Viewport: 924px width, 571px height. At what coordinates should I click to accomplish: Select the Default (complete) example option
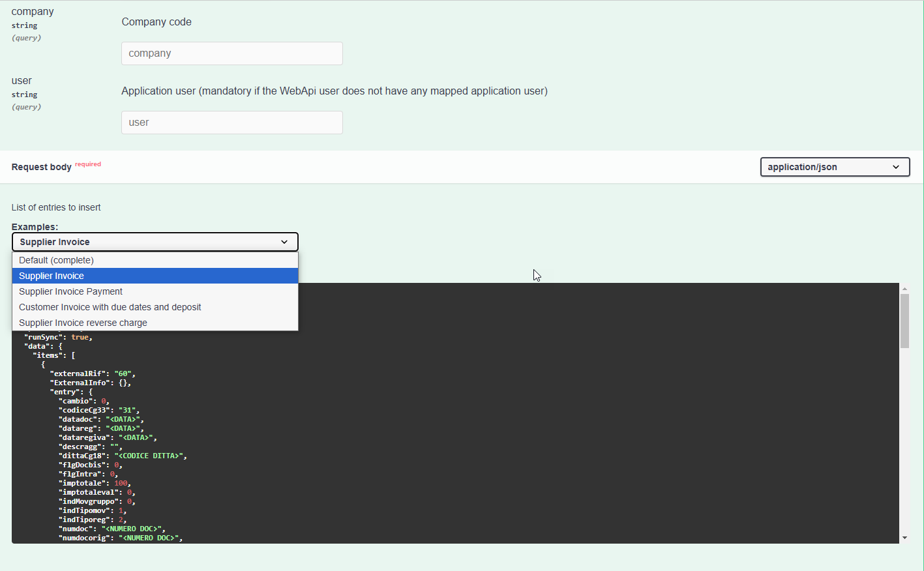click(56, 260)
